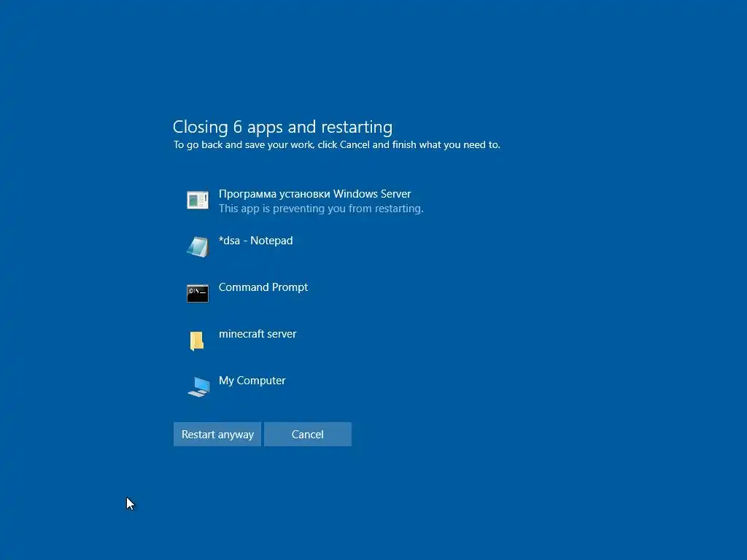Click the Restart anyway button
Screen dimensions: 747x560
click(x=217, y=435)
